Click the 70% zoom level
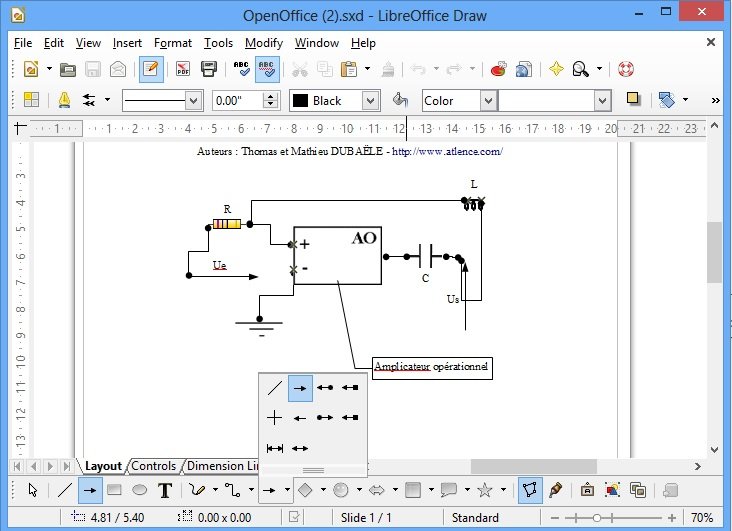 point(702,518)
